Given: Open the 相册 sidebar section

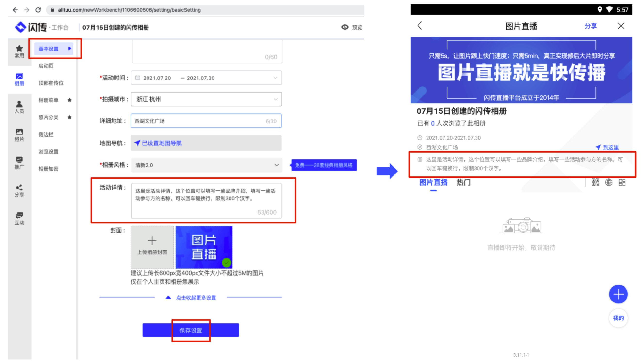Looking at the screenshot, I should pyautogui.click(x=19, y=79).
